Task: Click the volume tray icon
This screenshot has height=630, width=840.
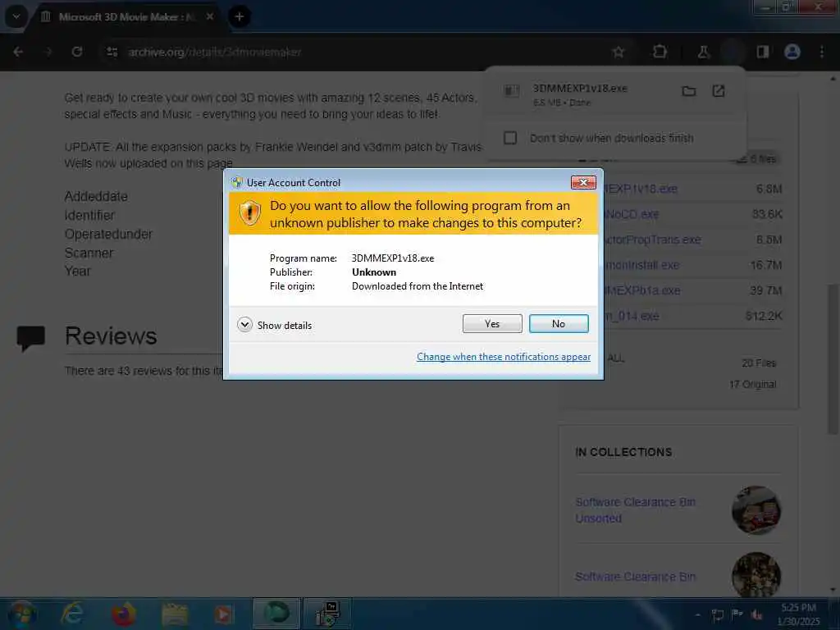Action: point(757,614)
